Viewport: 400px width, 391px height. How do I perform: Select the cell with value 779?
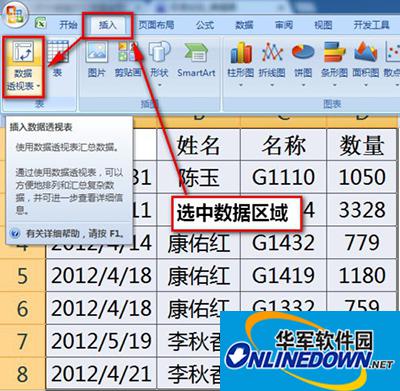coord(362,243)
